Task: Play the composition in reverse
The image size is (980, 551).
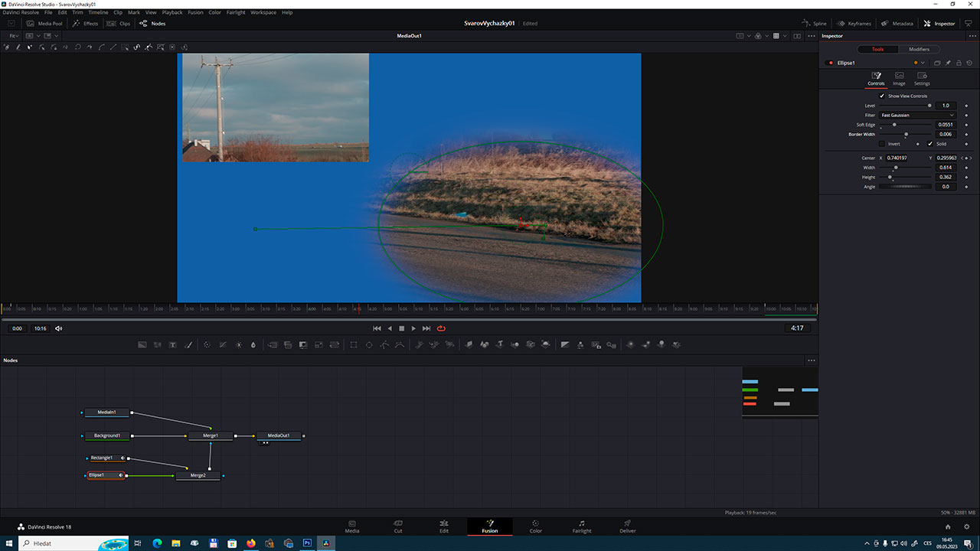Action: click(x=390, y=328)
